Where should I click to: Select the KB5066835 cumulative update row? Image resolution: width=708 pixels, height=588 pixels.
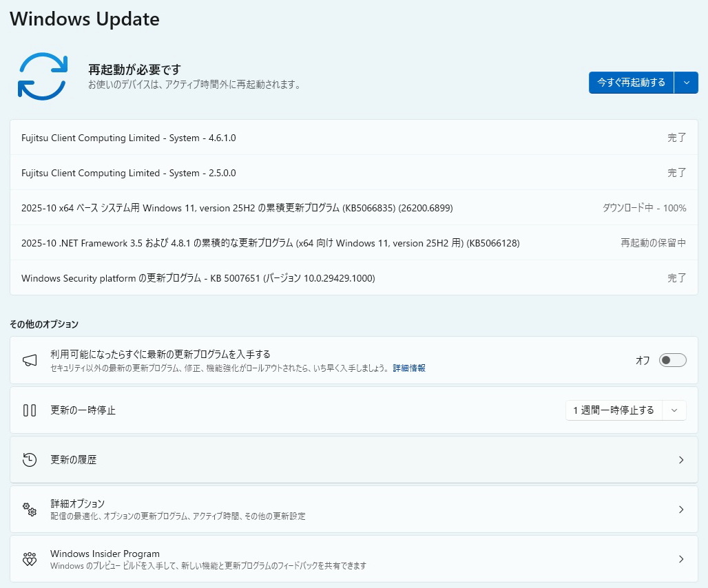click(x=237, y=208)
